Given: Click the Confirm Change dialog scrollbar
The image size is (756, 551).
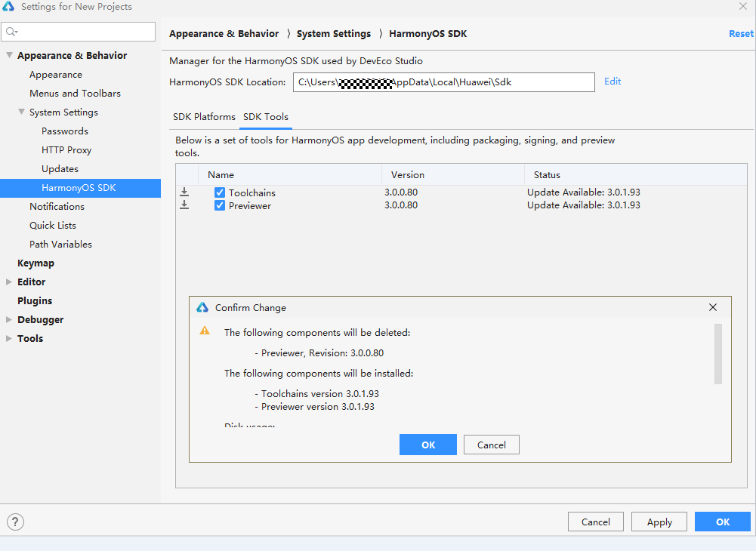Looking at the screenshot, I should point(718,354).
